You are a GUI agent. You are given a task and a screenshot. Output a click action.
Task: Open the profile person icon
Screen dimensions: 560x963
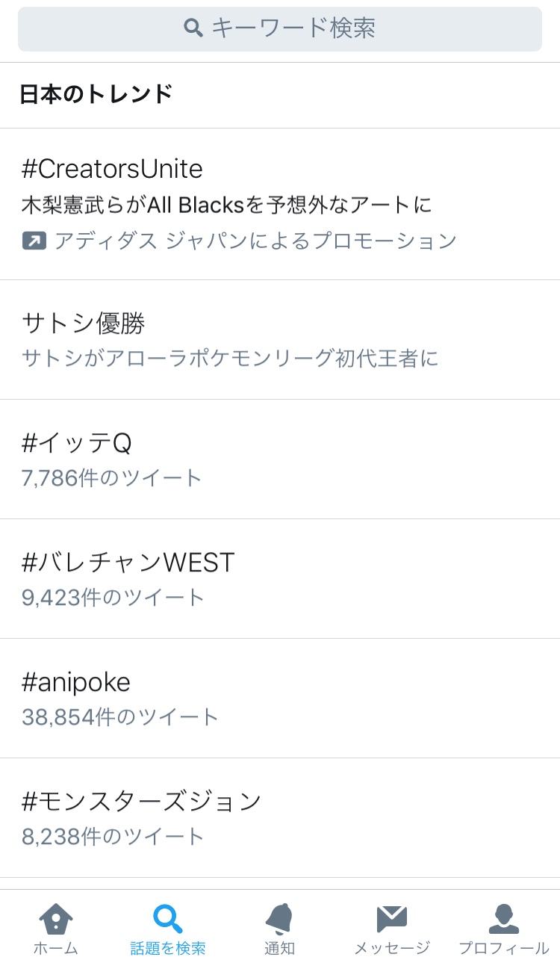[503, 918]
